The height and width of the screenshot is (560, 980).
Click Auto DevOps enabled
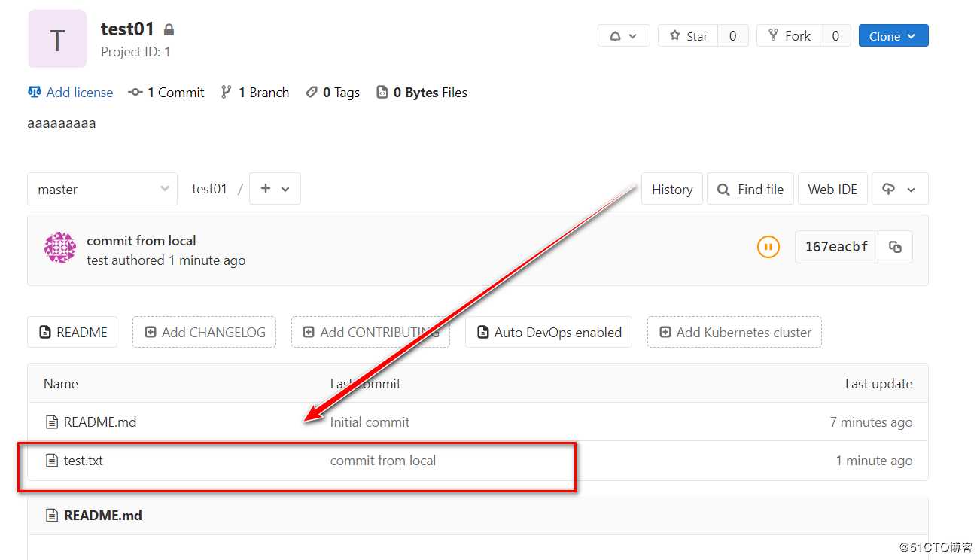549,332
